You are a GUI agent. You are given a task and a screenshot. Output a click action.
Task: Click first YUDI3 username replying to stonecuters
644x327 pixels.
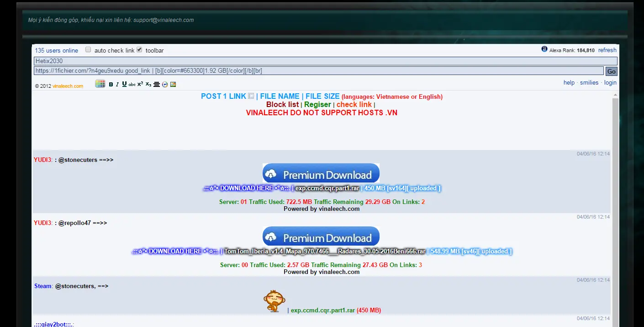pyautogui.click(x=42, y=160)
